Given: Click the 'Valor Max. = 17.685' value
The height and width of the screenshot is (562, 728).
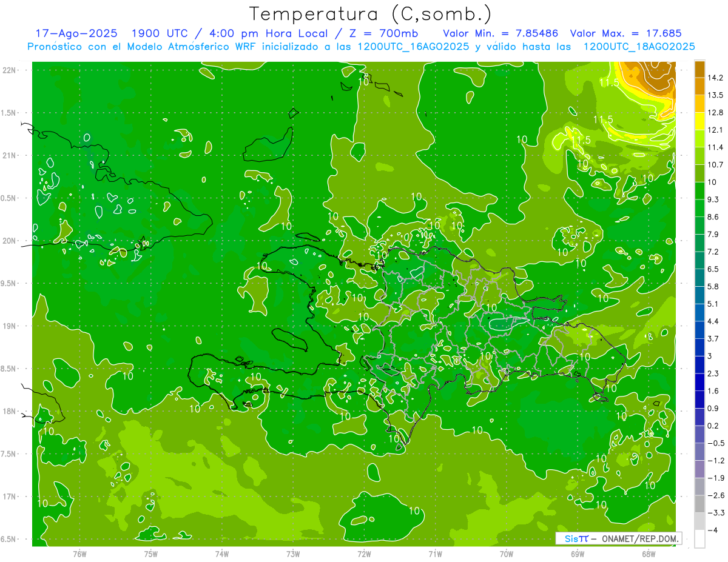Looking at the screenshot, I should (627, 33).
